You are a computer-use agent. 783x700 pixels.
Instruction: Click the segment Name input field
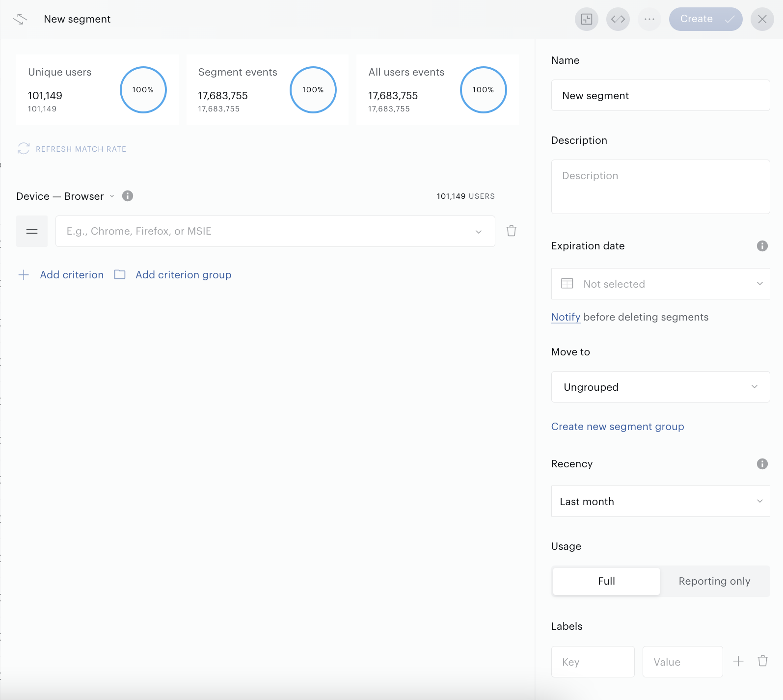pos(661,95)
